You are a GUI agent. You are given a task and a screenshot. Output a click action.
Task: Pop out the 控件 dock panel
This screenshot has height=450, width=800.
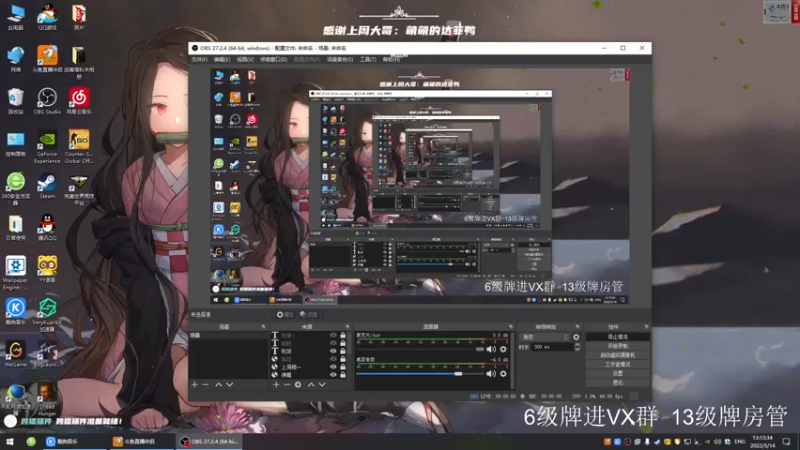tap(646, 327)
